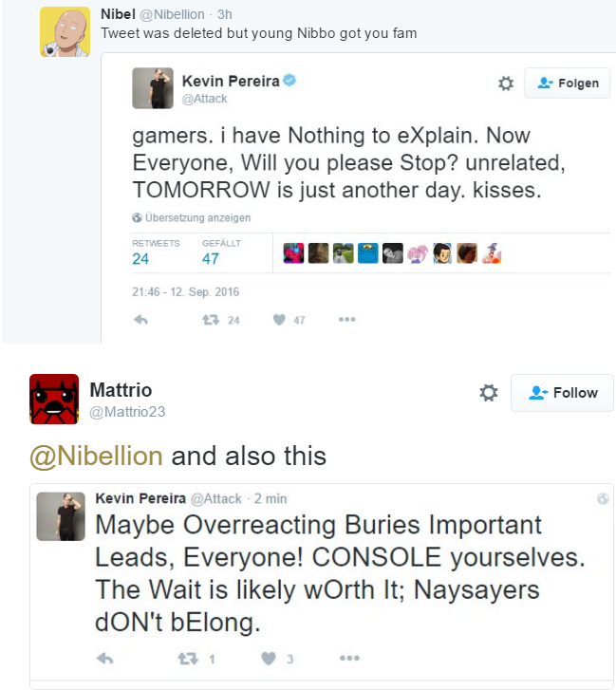Click the reply arrow under the CONSOLE tweet
This screenshot has height=690, width=616.
tap(105, 658)
